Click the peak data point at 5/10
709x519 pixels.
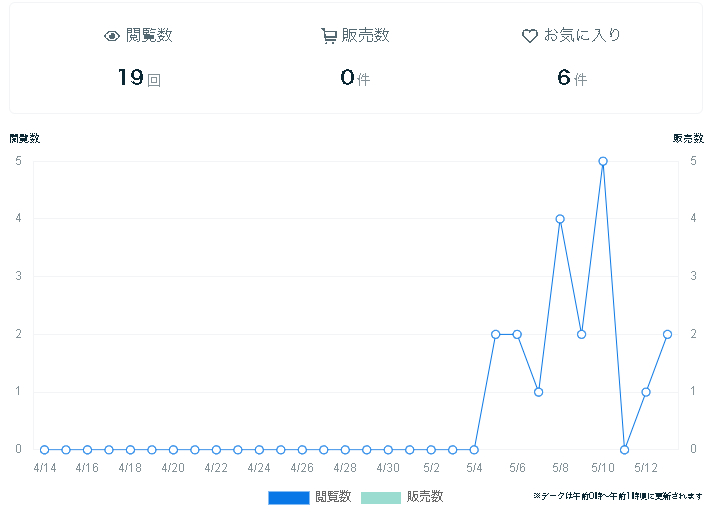603,161
